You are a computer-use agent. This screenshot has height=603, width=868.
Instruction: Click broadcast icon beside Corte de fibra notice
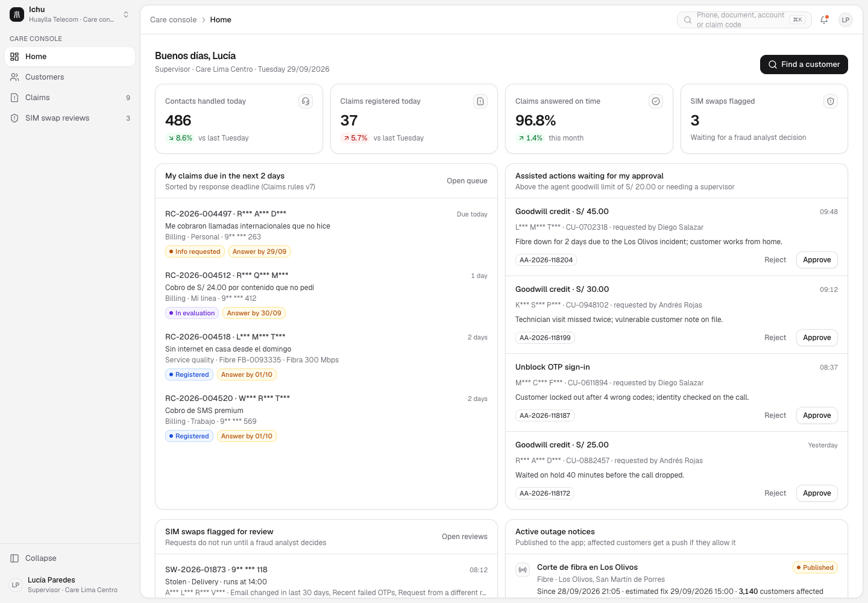523,570
